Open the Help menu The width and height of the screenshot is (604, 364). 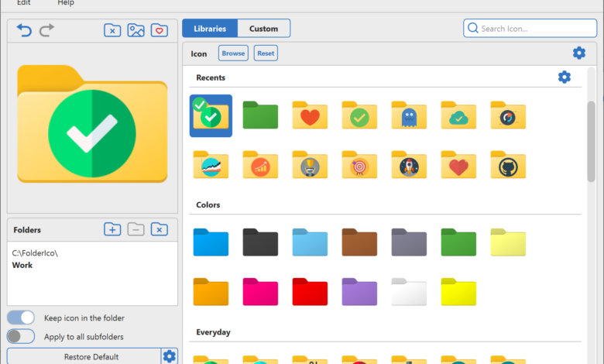pos(66,3)
